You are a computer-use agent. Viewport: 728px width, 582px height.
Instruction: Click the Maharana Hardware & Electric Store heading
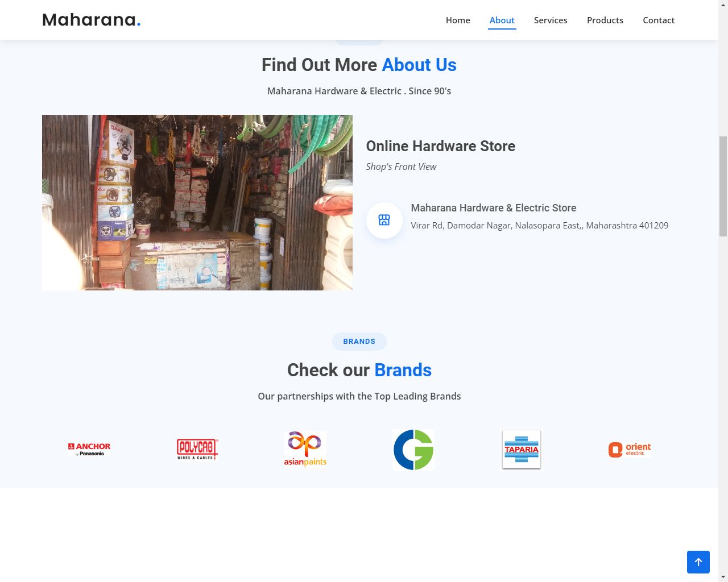click(494, 208)
